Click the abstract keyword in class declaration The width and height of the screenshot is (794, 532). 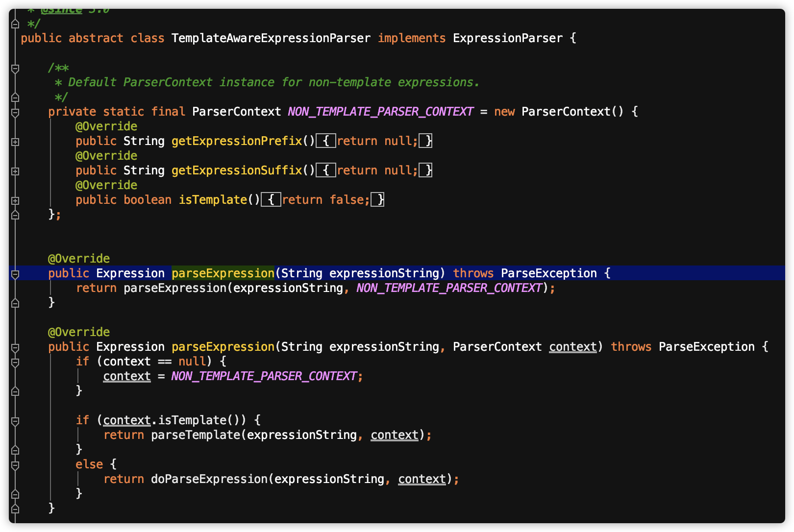tap(96, 38)
